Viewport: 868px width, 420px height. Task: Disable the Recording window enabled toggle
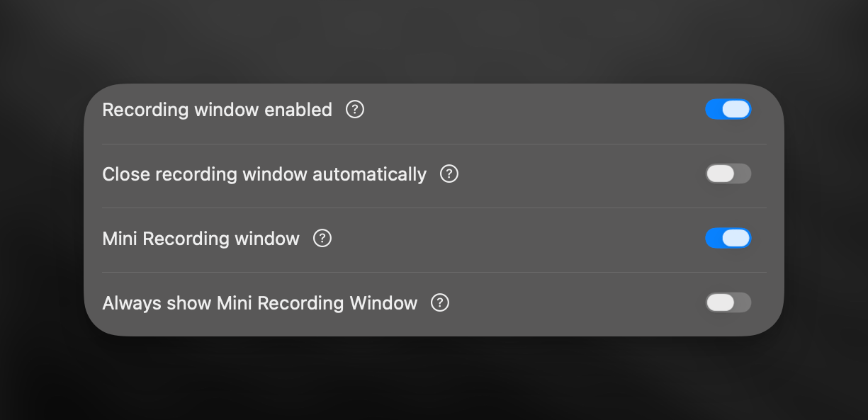728,109
